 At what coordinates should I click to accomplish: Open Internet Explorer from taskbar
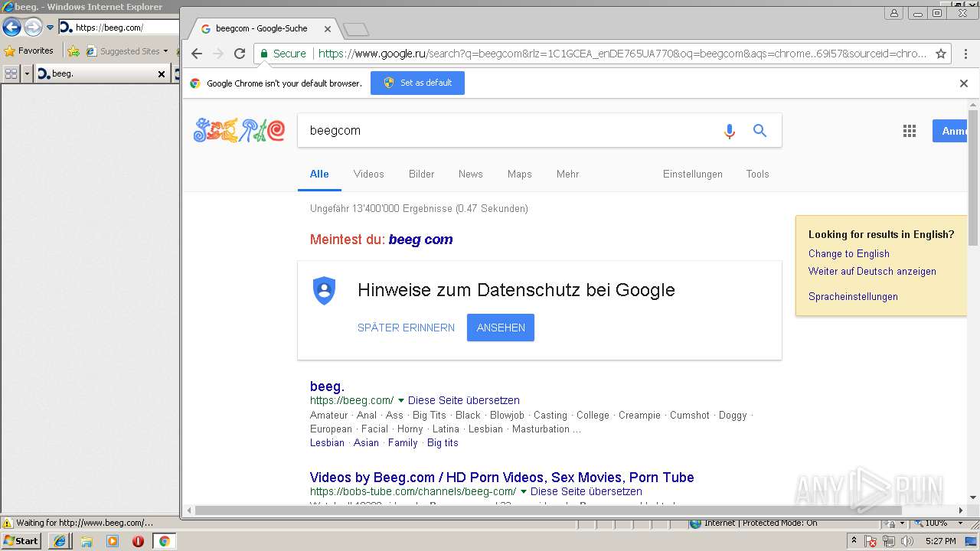coord(60,541)
